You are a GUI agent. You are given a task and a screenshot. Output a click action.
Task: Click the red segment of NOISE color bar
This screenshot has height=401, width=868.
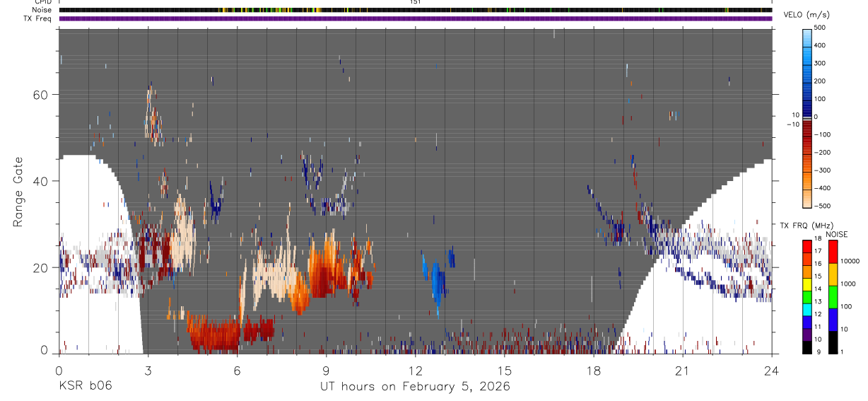point(833,251)
